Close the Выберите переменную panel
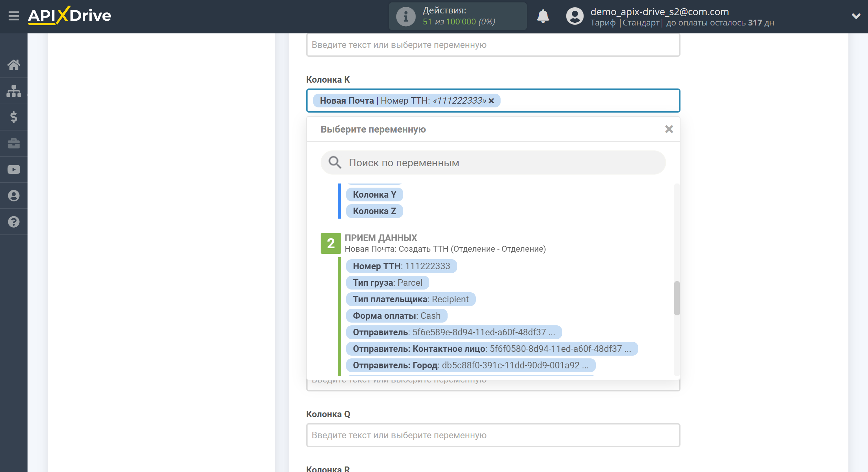This screenshot has width=868, height=472. point(669,129)
